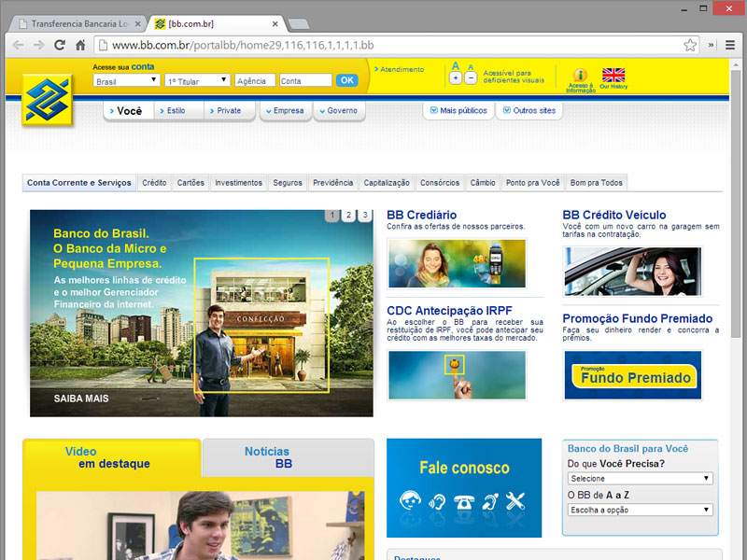Switch to the Notícias BB tab
The height and width of the screenshot is (560, 747).
click(x=289, y=457)
